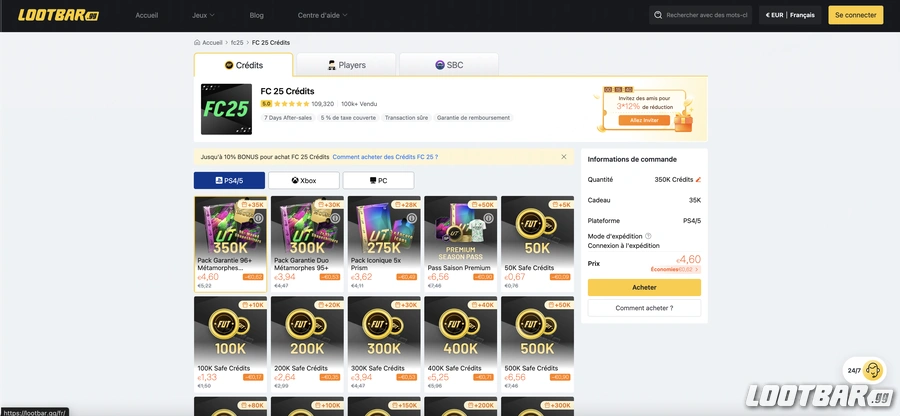Select 500K Safe Crédits card
900x416 pixels.
pyautogui.click(x=537, y=344)
